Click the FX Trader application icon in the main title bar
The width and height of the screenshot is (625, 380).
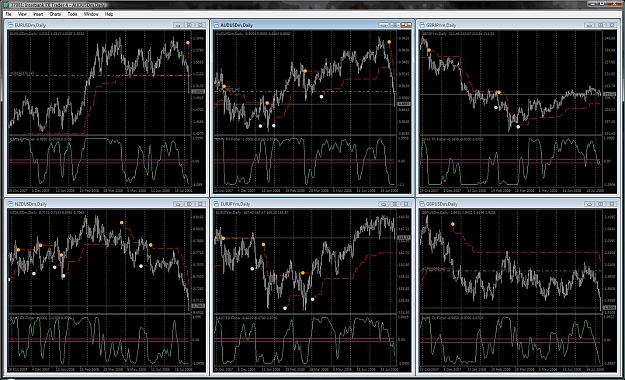[x=5, y=4]
